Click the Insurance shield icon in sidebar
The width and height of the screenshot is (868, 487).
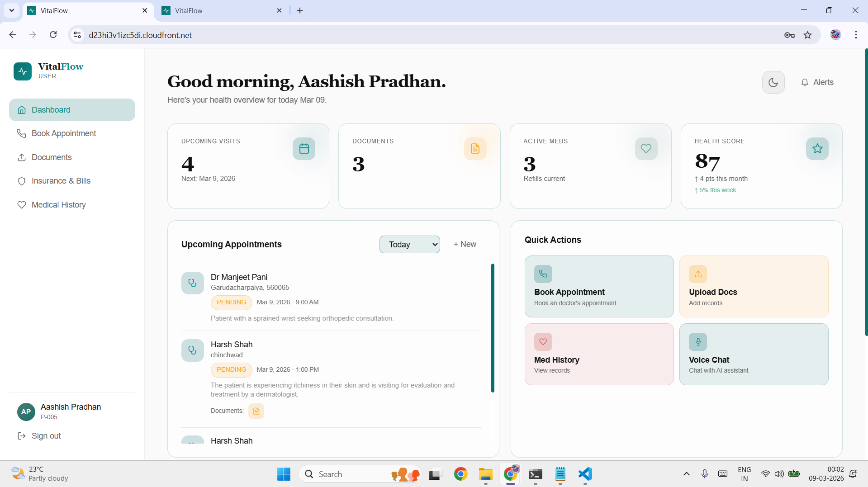point(22,181)
